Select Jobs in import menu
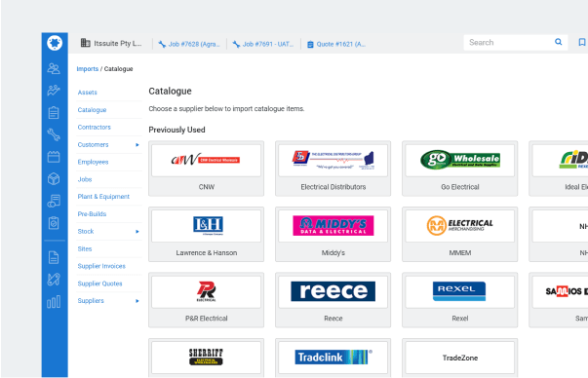 (x=85, y=179)
